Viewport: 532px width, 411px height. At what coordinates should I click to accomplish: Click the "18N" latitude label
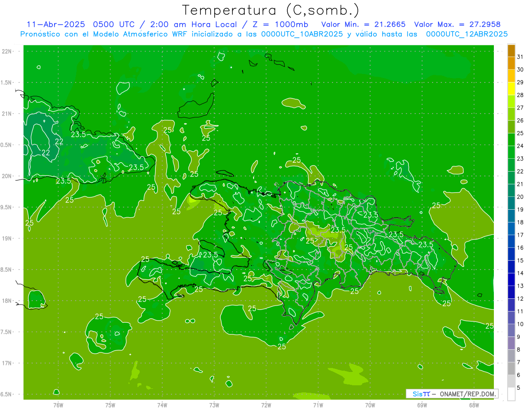pyautogui.click(x=7, y=301)
